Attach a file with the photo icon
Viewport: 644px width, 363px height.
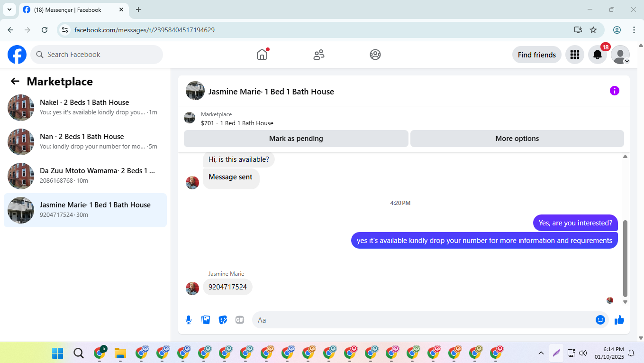[206, 320]
